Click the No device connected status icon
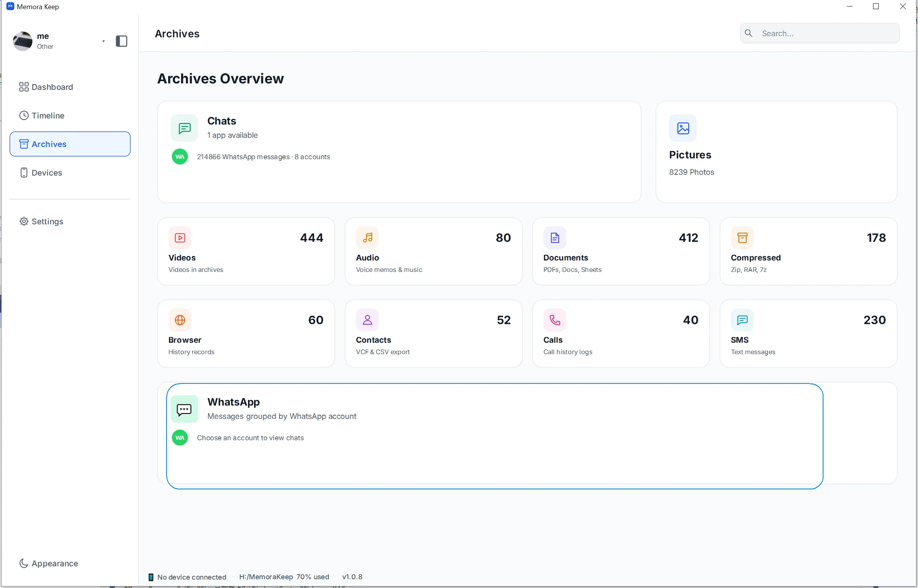Screen dimensions: 918x588 151,577
